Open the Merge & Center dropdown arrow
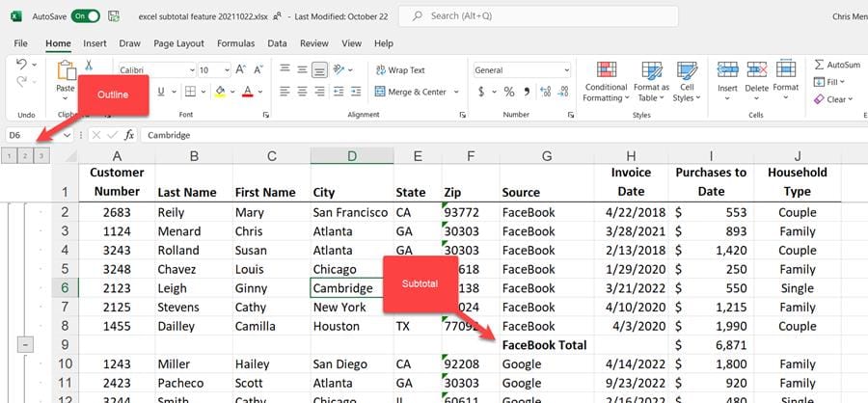Image resolution: width=868 pixels, height=403 pixels. [456, 92]
